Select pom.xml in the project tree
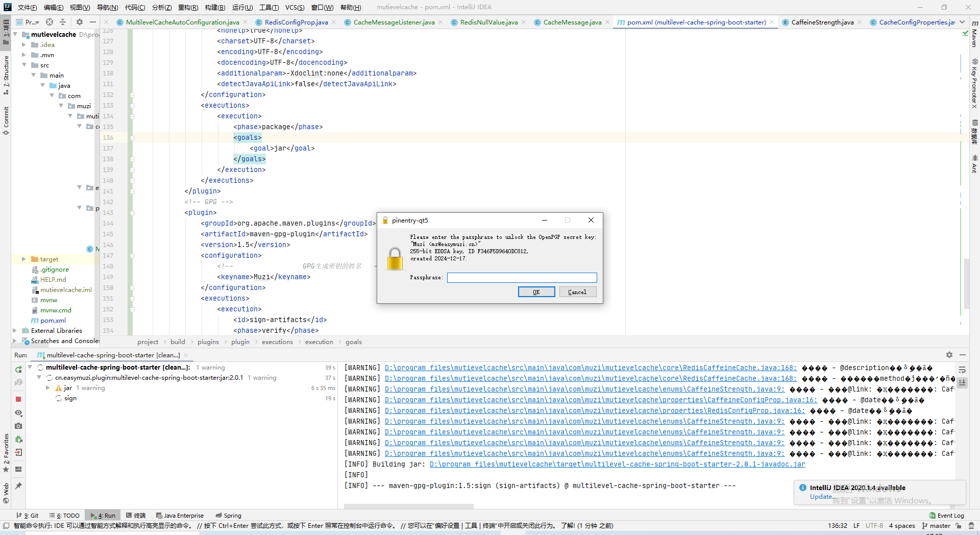This screenshot has height=535, width=980. pyautogui.click(x=53, y=321)
